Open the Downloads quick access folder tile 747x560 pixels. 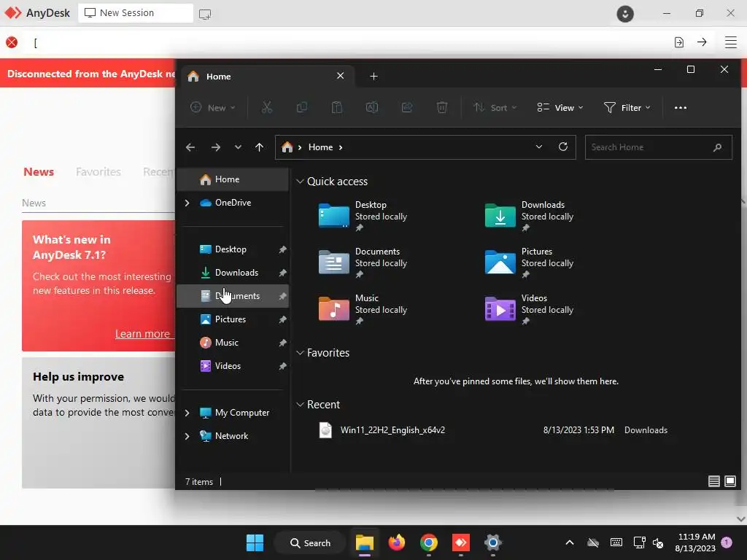click(529, 216)
